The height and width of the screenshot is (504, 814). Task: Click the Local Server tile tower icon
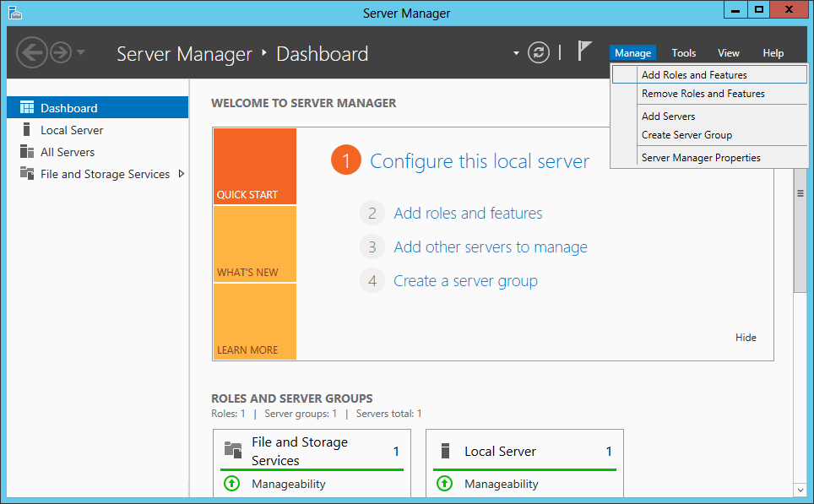point(445,451)
